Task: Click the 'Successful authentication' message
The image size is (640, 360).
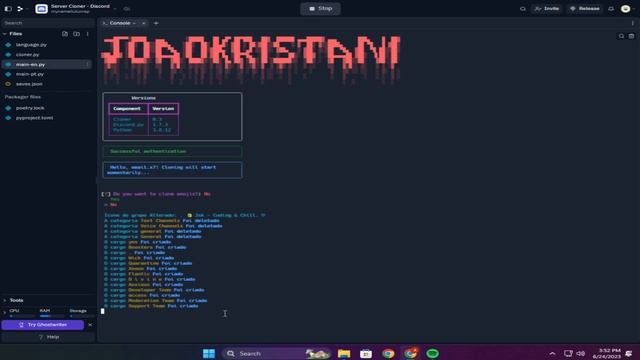Action: point(148,151)
